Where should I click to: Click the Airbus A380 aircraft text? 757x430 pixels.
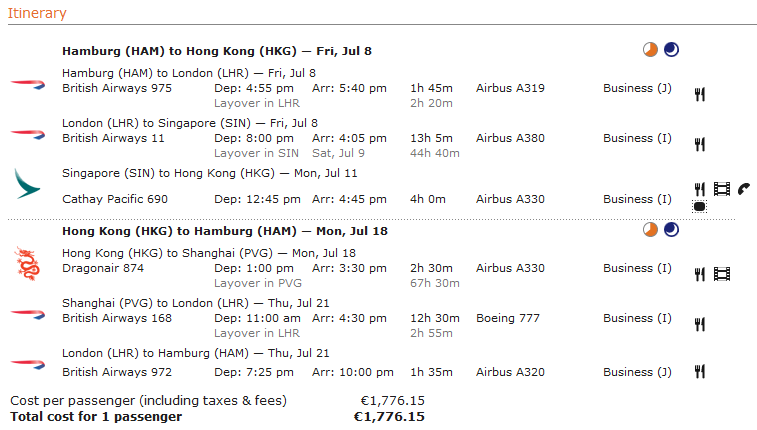(x=510, y=138)
